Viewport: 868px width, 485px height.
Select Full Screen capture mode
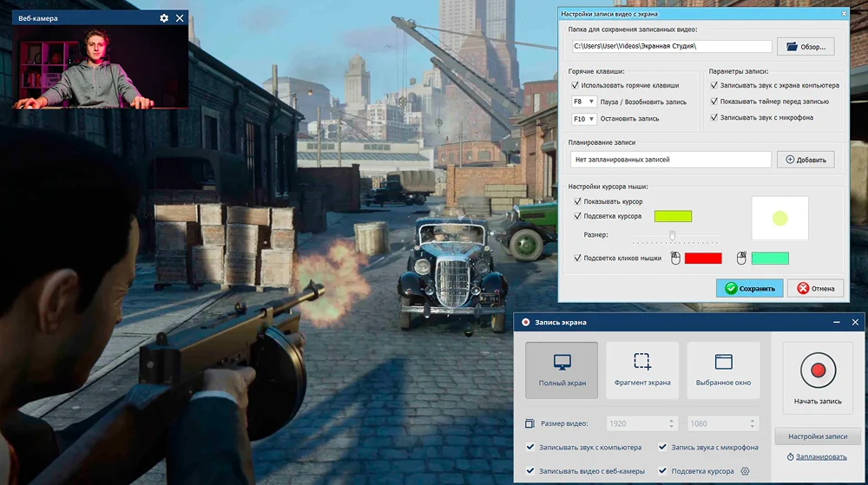pos(562,369)
